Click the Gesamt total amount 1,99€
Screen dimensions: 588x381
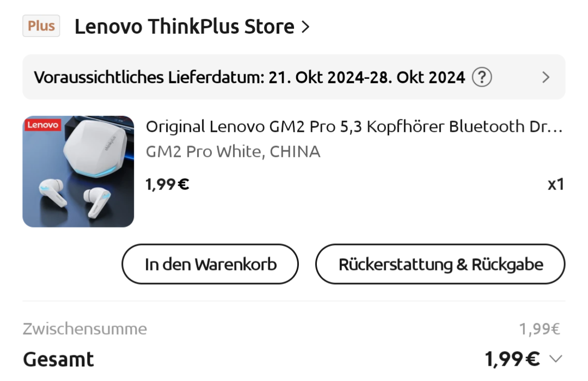[x=512, y=359]
